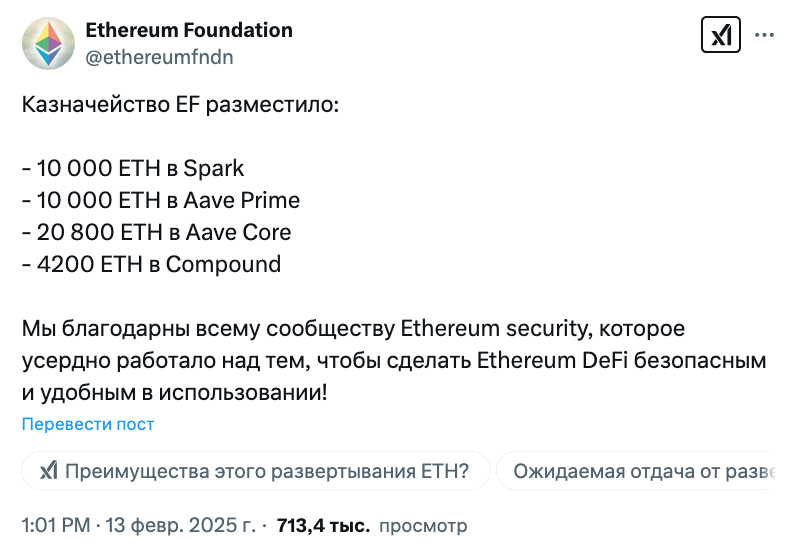Click the просмотр label

pos(425,524)
